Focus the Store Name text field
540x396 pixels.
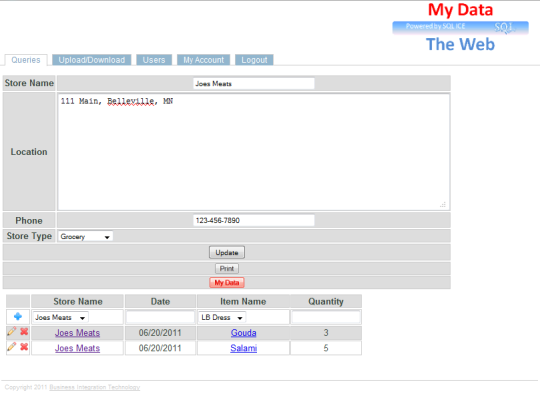pyautogui.click(x=254, y=83)
